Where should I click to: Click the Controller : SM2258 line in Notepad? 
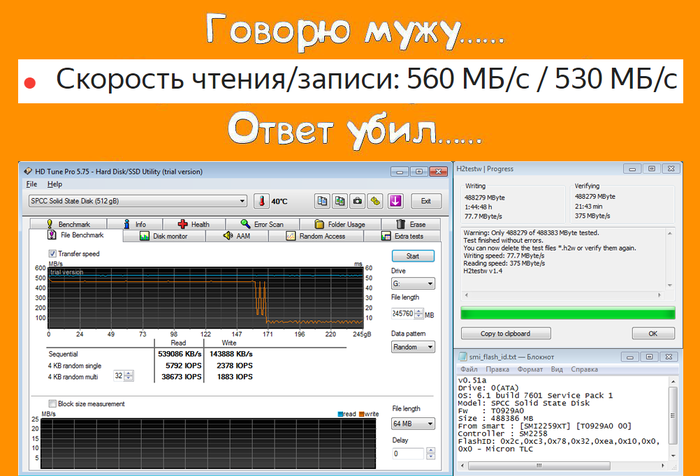coord(503,434)
